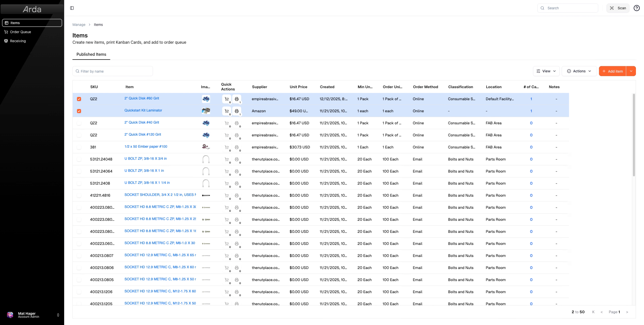Print card for 2" Quick Disk #120 Grit
Screen dimensions: 644x325
point(237,135)
